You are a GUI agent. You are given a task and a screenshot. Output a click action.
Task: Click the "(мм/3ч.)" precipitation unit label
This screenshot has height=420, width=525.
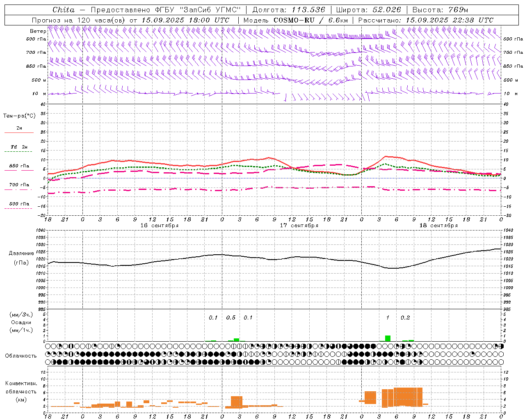click(x=21, y=315)
